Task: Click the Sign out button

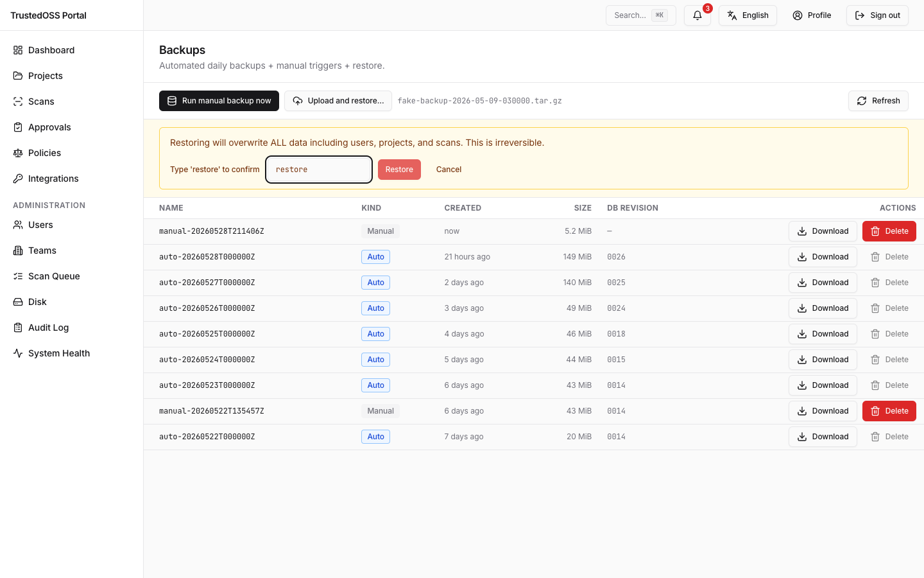Action: (x=877, y=15)
